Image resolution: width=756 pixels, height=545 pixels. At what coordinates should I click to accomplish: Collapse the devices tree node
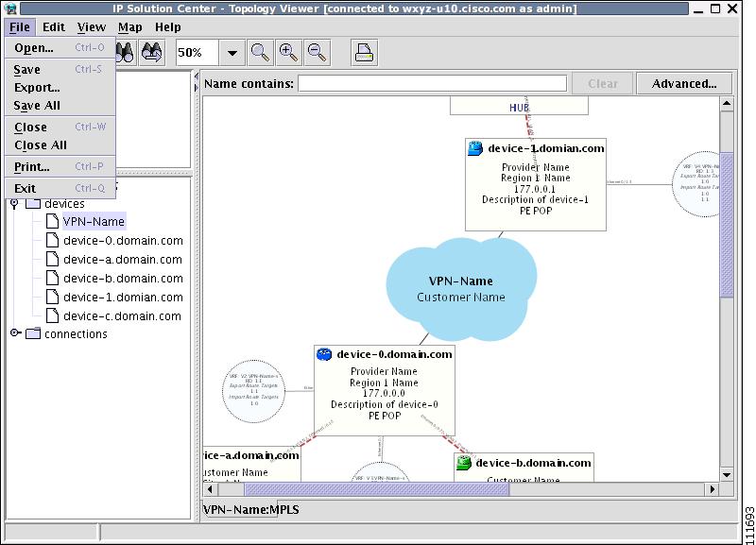(14, 204)
